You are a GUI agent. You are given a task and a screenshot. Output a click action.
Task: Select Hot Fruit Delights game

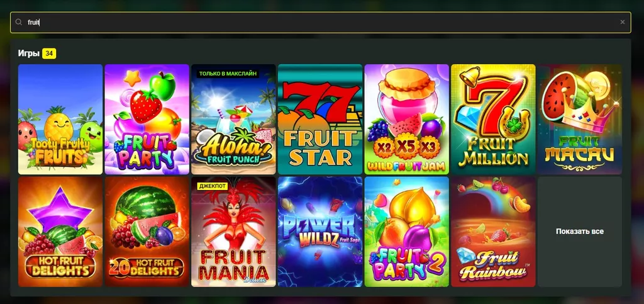(60, 232)
